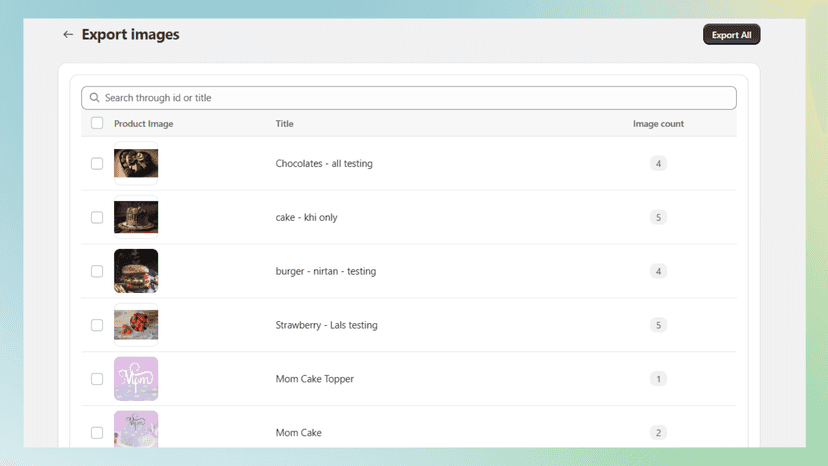The width and height of the screenshot is (828, 466).
Task: Click the Title column header
Action: pyautogui.click(x=284, y=124)
